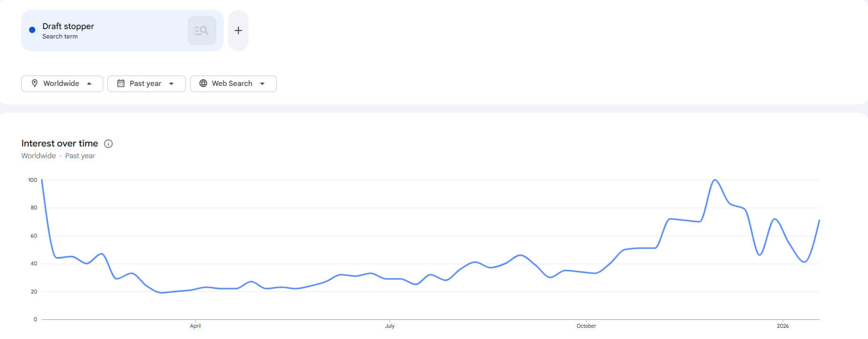
Task: Click the location pin icon
Action: (x=34, y=83)
